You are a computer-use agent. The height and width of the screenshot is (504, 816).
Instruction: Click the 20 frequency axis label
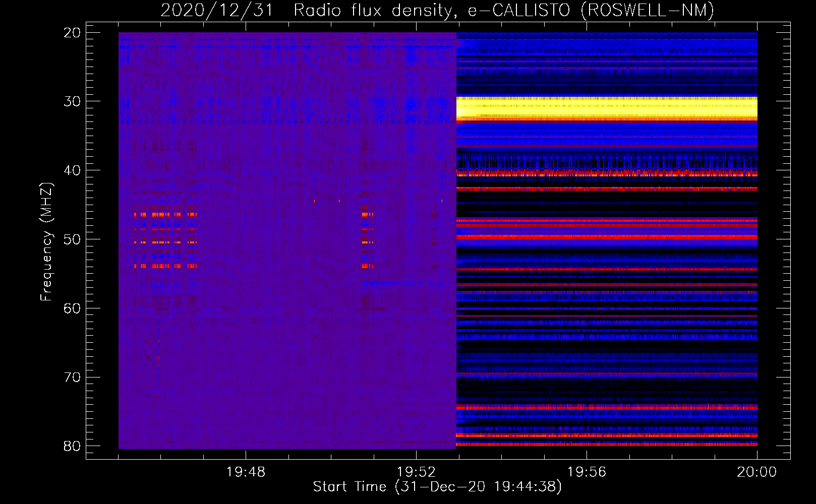pyautogui.click(x=72, y=33)
